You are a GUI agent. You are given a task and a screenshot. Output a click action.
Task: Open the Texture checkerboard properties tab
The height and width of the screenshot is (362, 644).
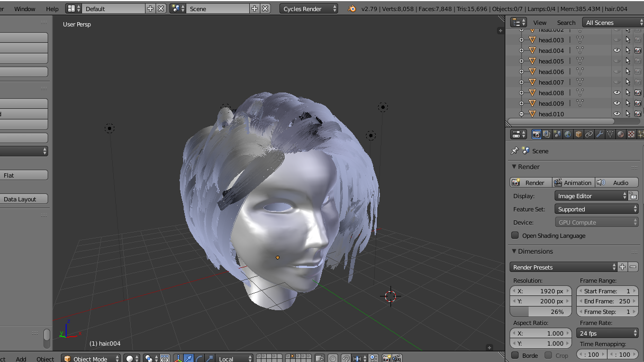(x=631, y=135)
